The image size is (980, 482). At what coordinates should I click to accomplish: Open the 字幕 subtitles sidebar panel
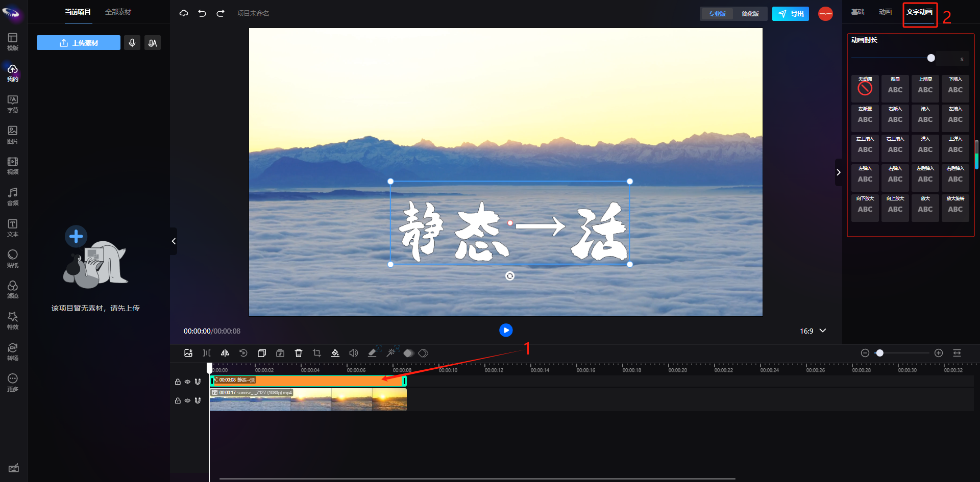click(x=13, y=104)
